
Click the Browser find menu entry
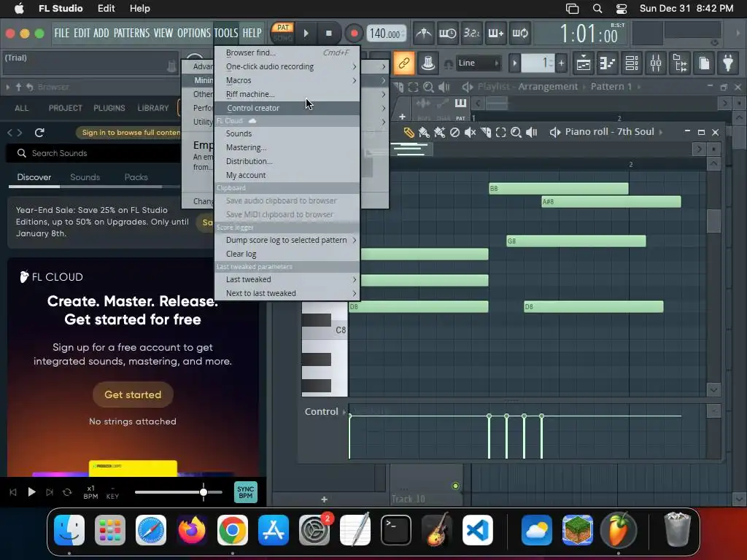(287, 52)
